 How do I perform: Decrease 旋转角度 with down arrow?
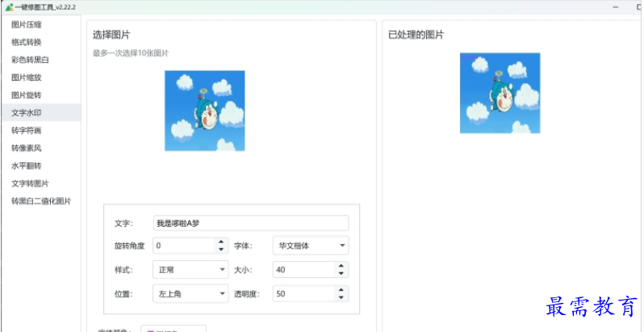tap(221, 250)
